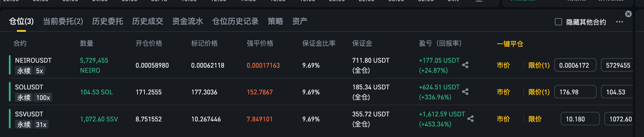Switch to the 当前委托(2) tab

point(63,21)
